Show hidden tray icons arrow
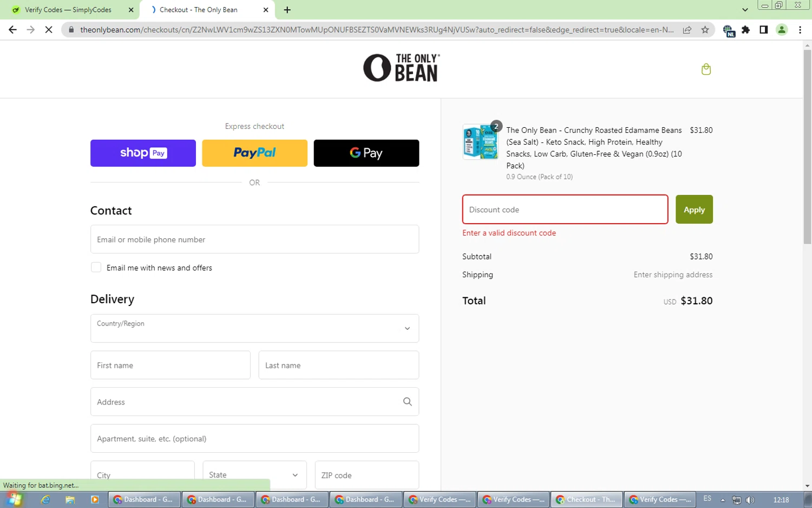The height and width of the screenshot is (508, 812). 723,500
